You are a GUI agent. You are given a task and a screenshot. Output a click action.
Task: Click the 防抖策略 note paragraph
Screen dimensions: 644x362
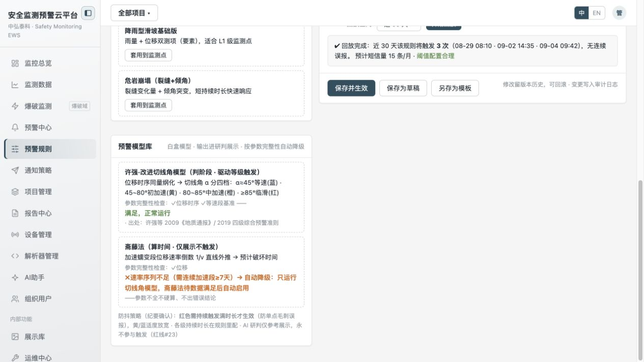coord(211,325)
